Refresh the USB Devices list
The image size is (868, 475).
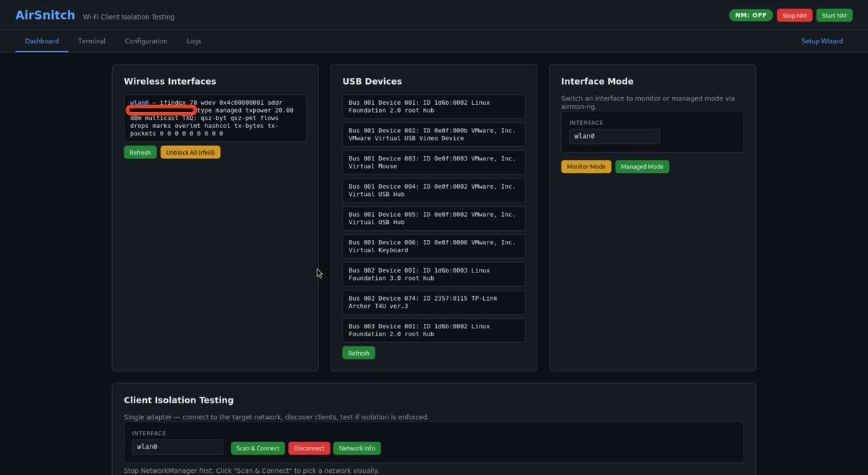pyautogui.click(x=359, y=353)
